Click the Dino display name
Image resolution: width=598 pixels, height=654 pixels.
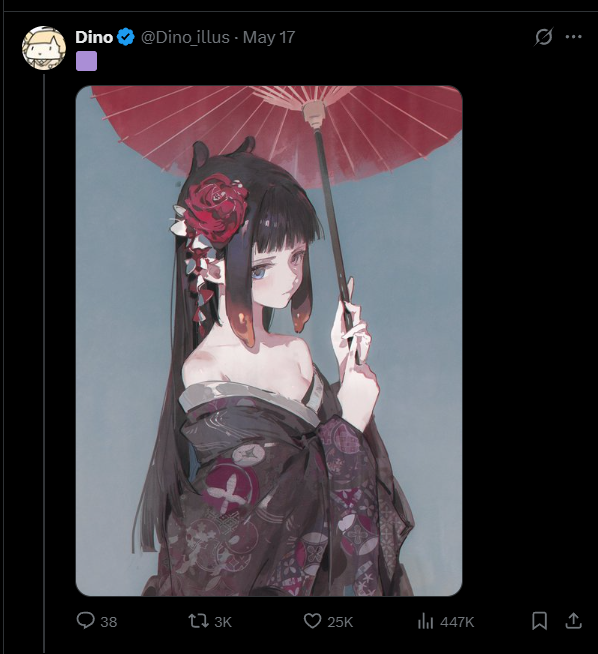click(x=94, y=38)
